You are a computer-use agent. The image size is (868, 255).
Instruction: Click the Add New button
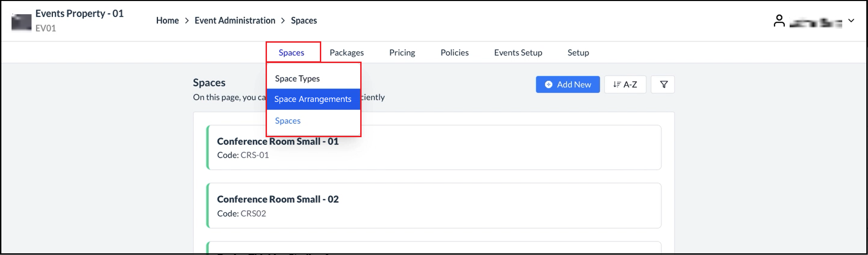[567, 84]
